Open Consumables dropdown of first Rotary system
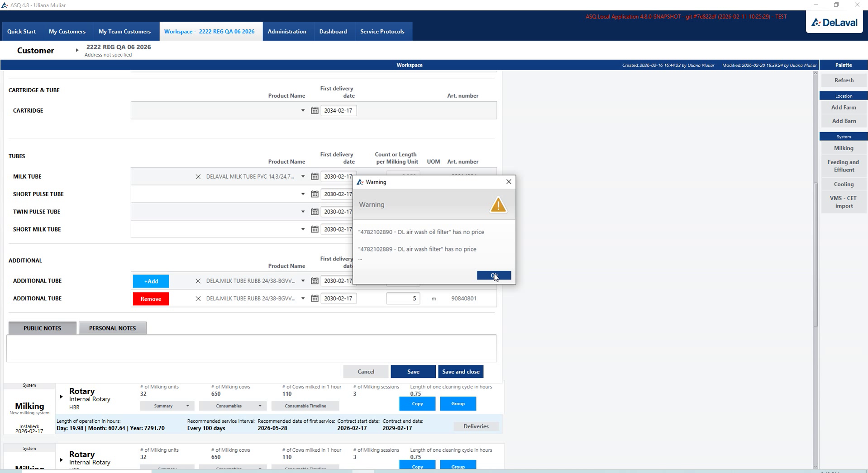868x473 pixels. pyautogui.click(x=233, y=406)
